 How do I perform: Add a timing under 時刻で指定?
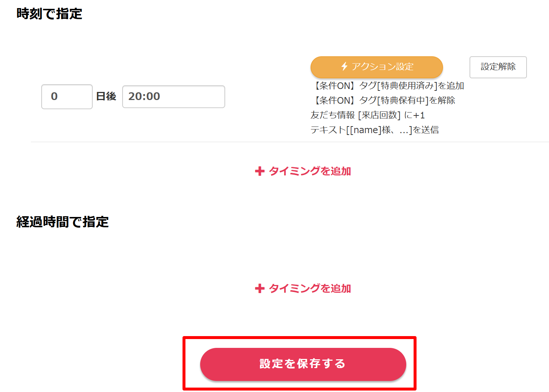[302, 171]
